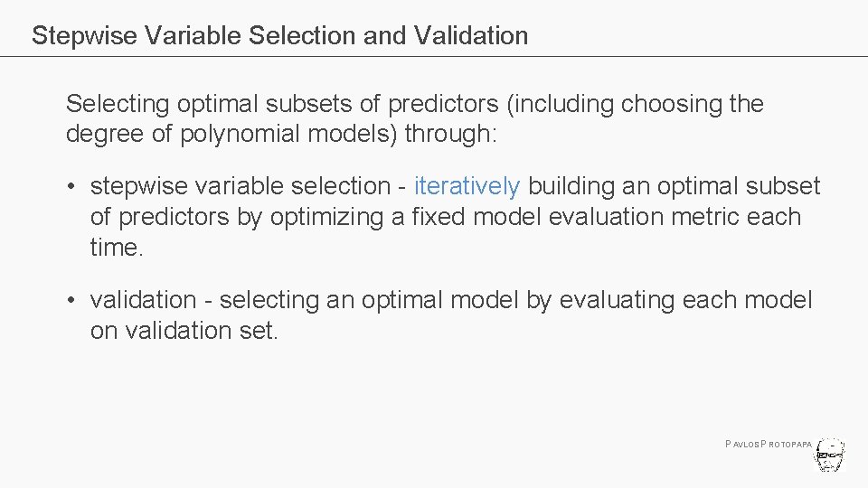
Task: Click "stepwise variable selection" in first bullet
Action: [x=240, y=186]
